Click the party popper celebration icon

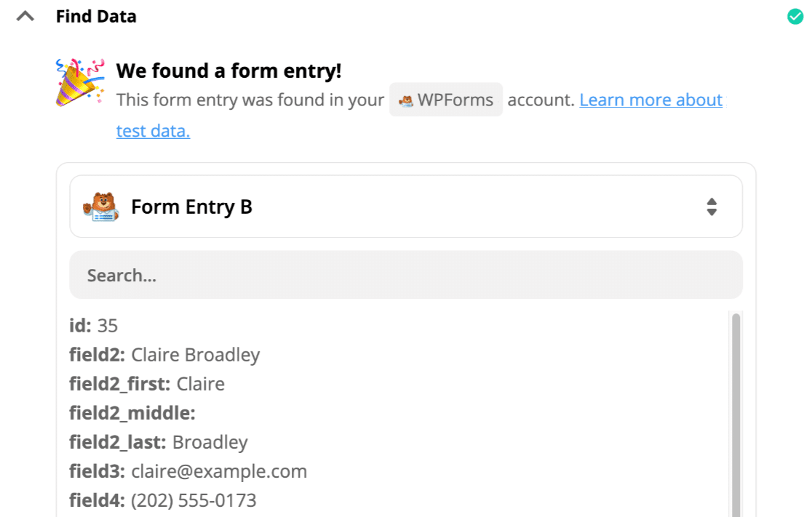[79, 84]
